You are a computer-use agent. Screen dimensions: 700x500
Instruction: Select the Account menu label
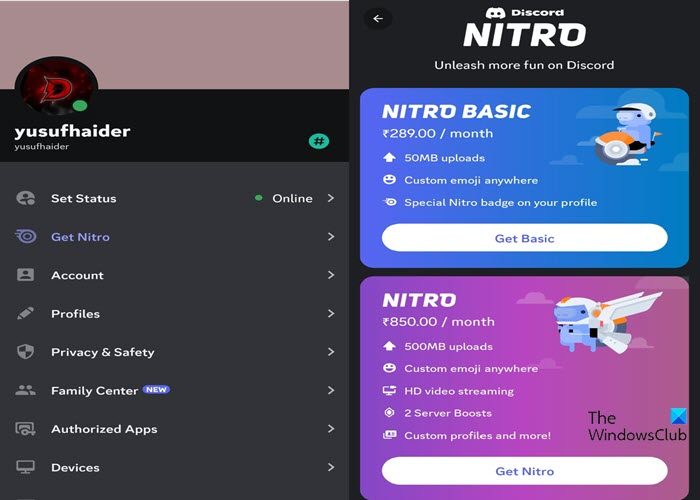[77, 275]
